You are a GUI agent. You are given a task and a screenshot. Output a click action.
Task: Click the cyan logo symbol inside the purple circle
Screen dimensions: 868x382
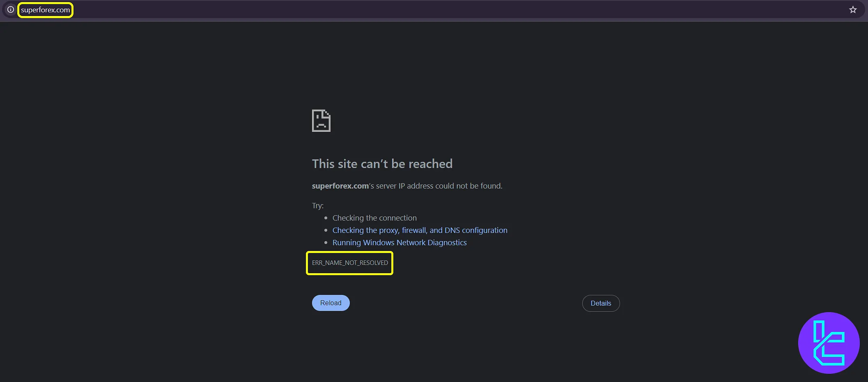click(829, 343)
